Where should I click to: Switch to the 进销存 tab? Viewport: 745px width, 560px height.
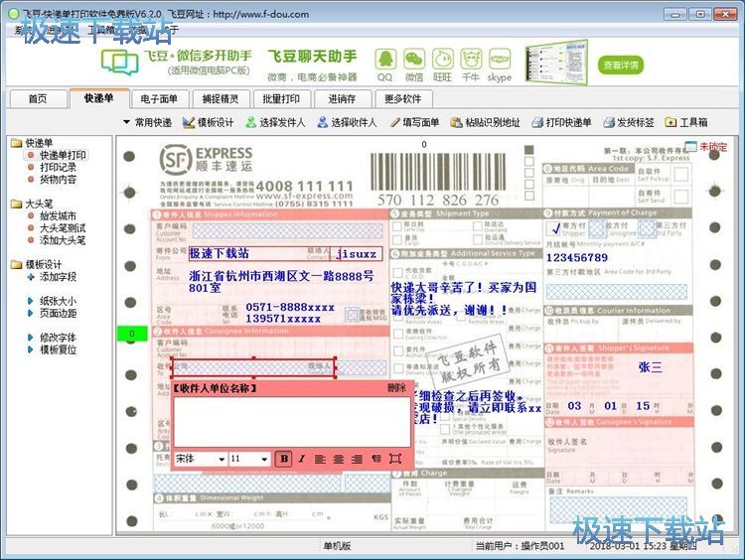click(342, 99)
